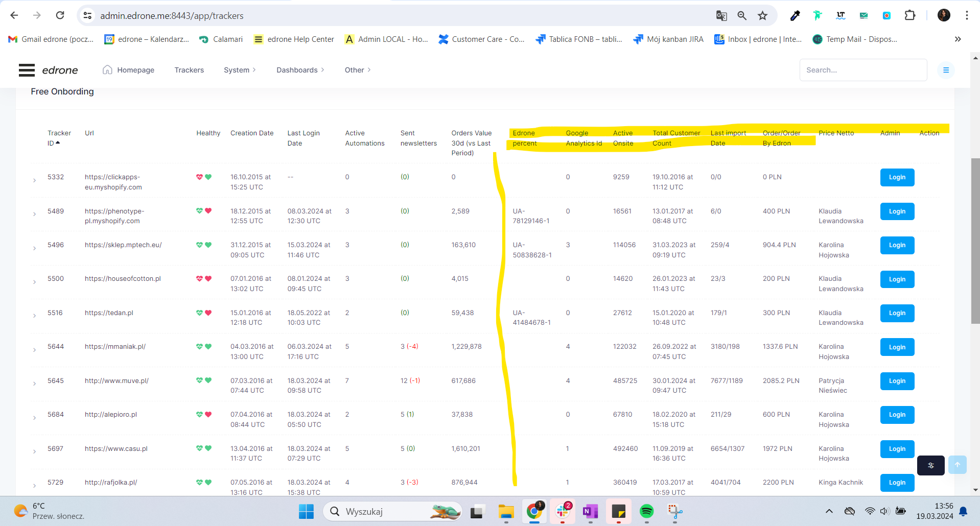Login to sklep.mptech.eu tracker
The width and height of the screenshot is (980, 526).
(897, 245)
